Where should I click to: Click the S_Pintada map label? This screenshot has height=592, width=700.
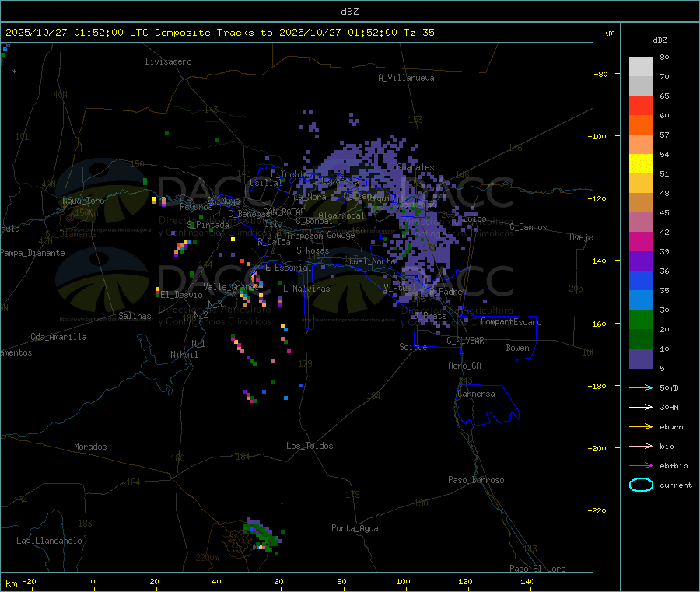click(208, 225)
